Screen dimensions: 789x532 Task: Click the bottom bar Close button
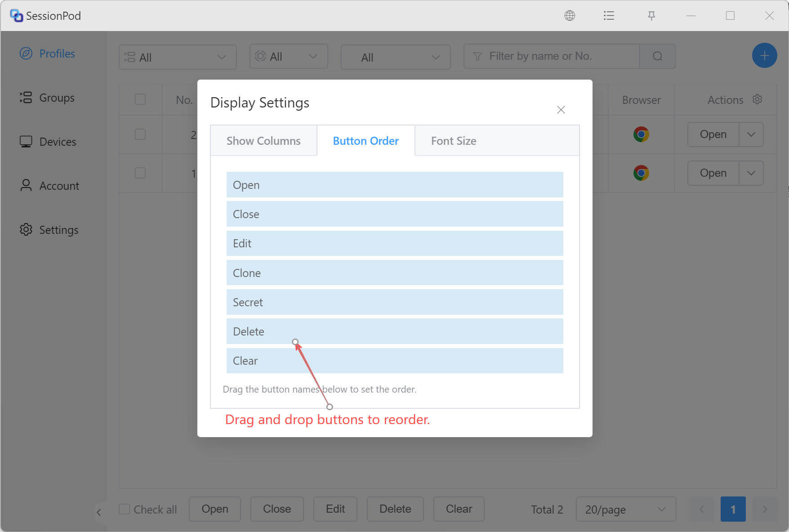(277, 509)
